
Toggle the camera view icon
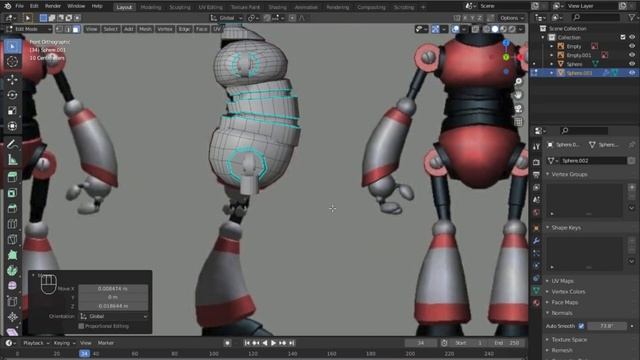pyautogui.click(x=518, y=109)
